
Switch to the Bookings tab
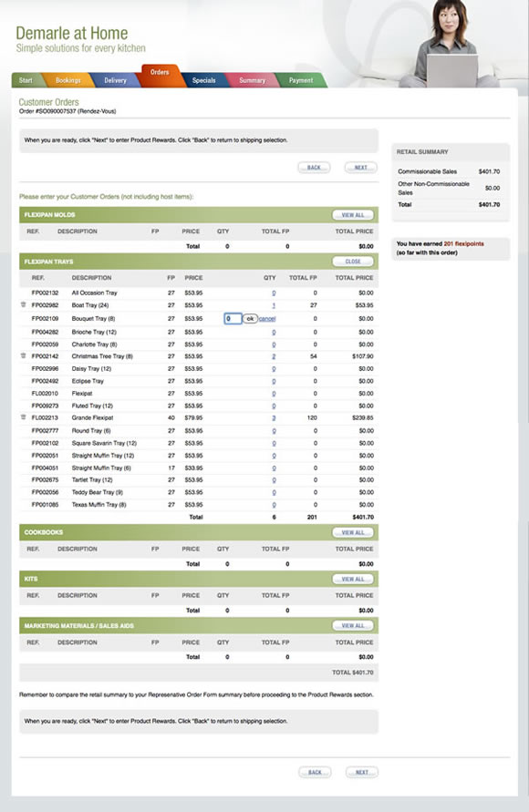(67, 80)
